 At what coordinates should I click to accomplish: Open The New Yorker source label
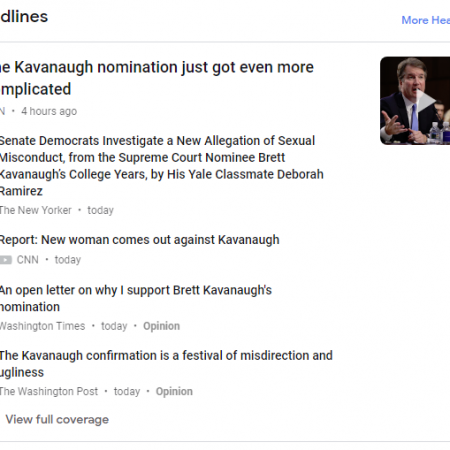[x=35, y=210]
